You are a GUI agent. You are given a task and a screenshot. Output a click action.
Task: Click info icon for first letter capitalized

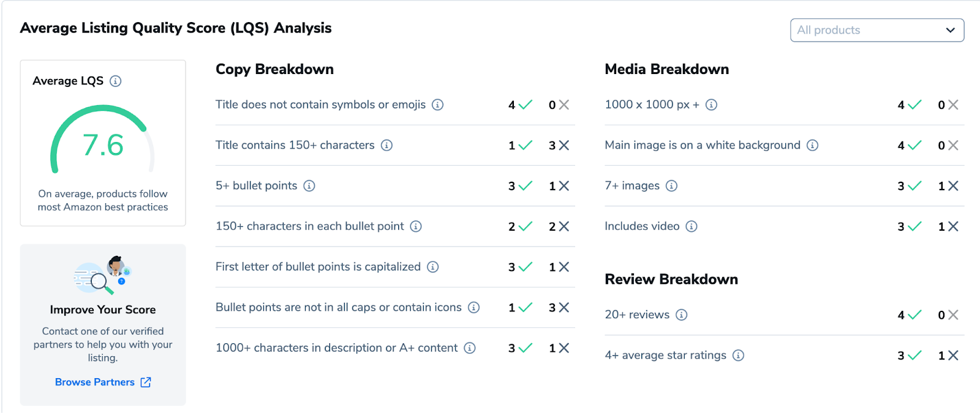(x=433, y=267)
